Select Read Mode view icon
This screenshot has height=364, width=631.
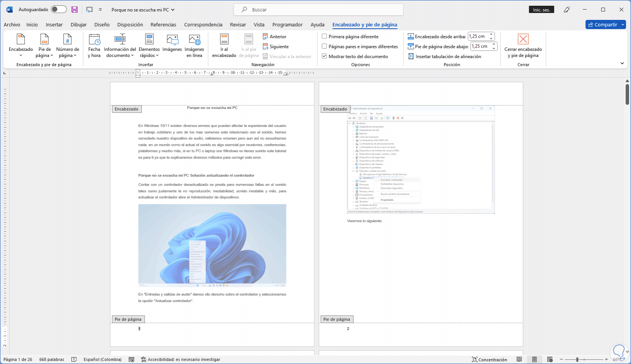pyautogui.click(x=519, y=359)
